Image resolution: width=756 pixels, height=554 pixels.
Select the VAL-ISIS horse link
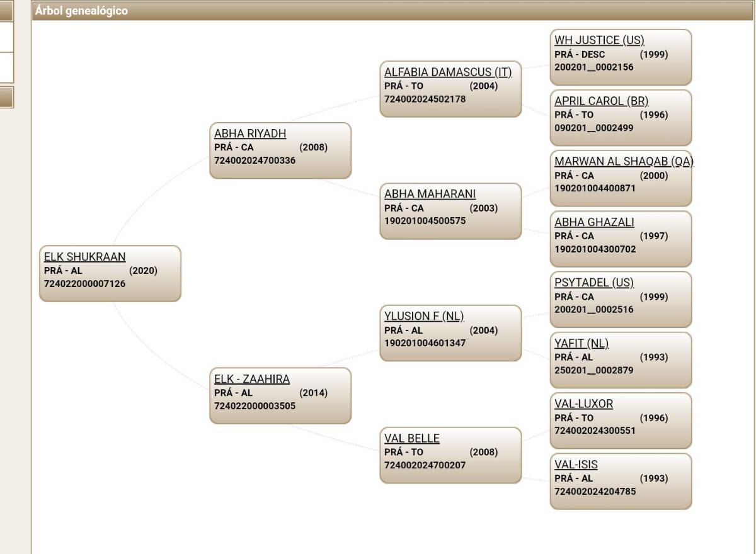[x=576, y=465]
